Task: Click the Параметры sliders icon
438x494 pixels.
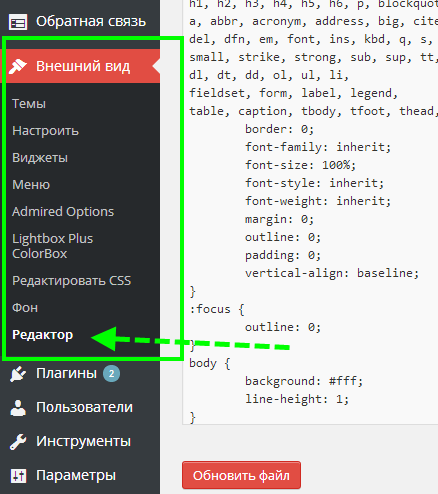Action: [18, 476]
